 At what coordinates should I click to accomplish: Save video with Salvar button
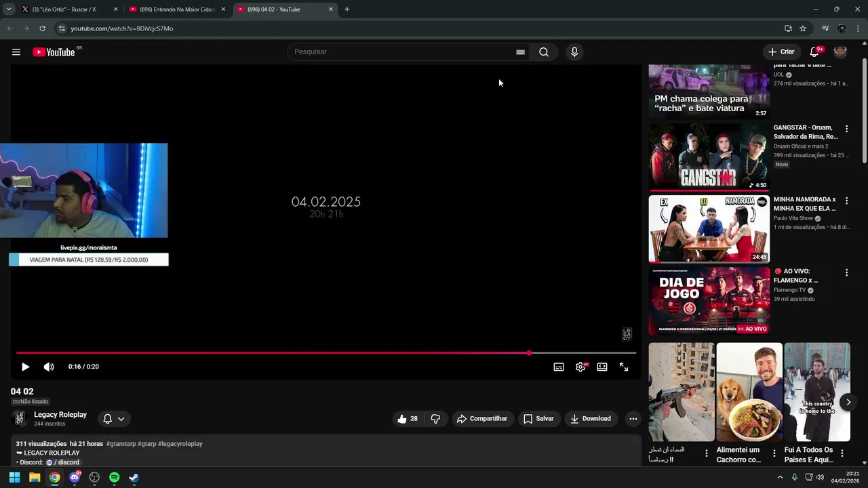[538, 419]
